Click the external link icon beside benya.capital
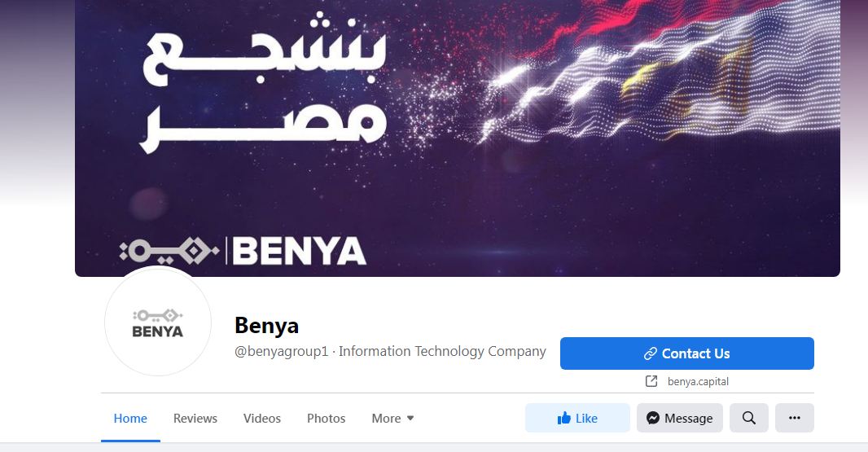 point(651,381)
